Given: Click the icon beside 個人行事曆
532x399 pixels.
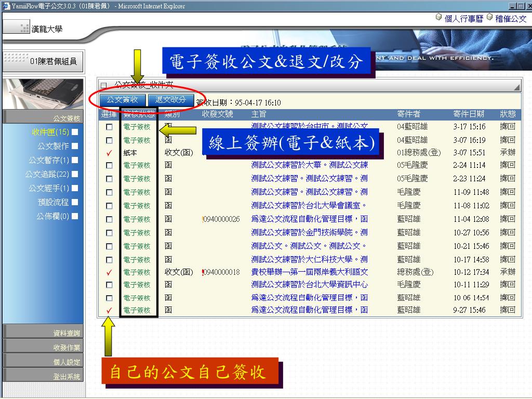Looking at the screenshot, I should (x=438, y=17).
